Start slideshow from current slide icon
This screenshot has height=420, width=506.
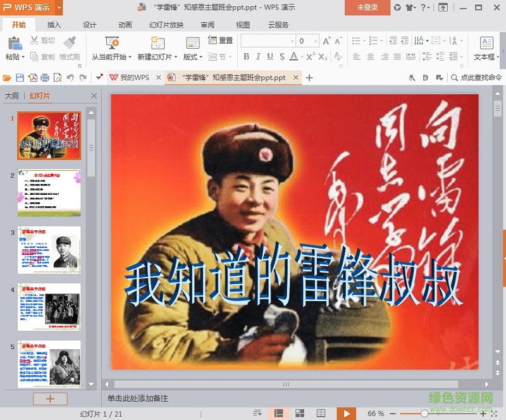pyautogui.click(x=112, y=43)
